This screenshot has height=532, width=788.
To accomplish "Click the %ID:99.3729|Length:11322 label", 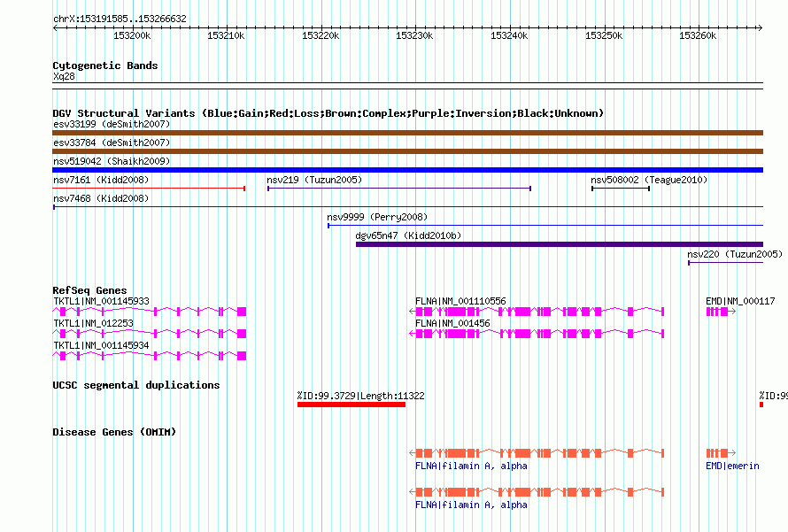I will tap(361, 396).
